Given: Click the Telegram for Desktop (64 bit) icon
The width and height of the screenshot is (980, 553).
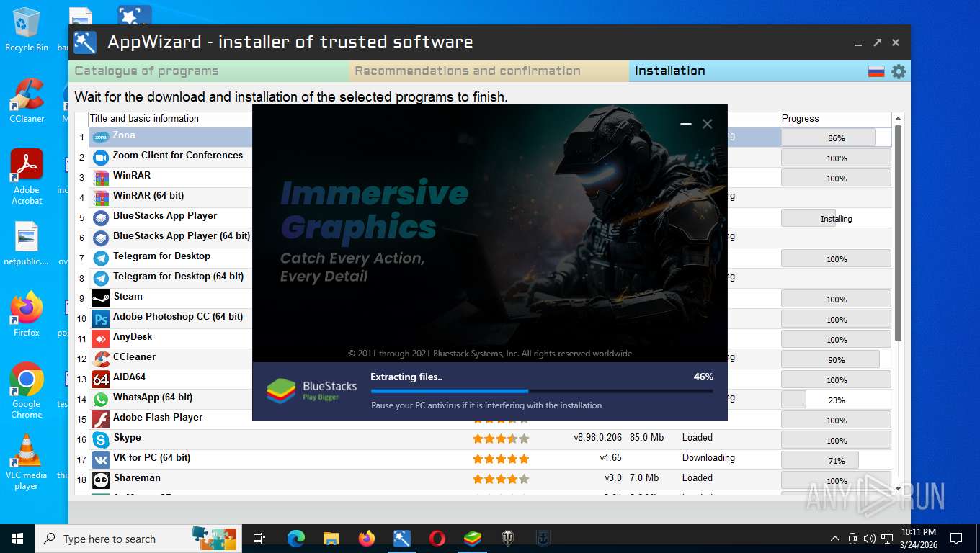Looking at the screenshot, I should (101, 278).
